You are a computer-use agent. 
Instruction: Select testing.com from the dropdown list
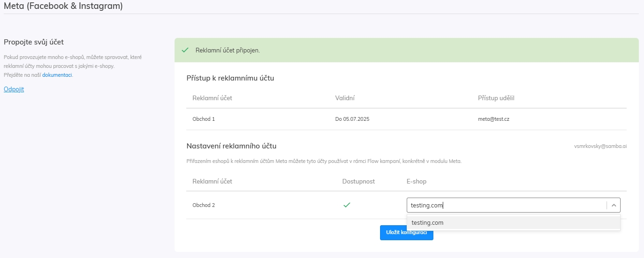pos(513,222)
